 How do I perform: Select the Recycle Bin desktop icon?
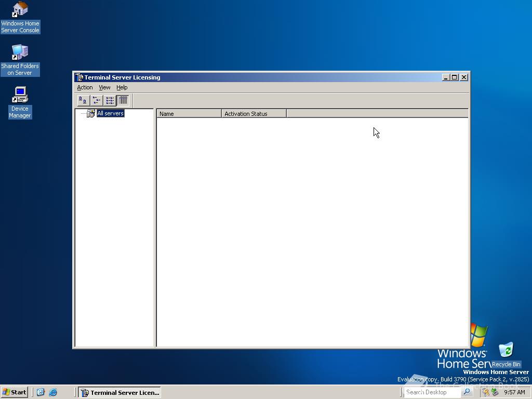coord(506,355)
